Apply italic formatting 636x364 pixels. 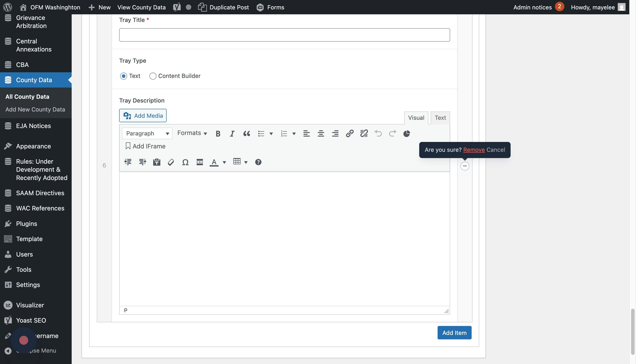point(232,133)
